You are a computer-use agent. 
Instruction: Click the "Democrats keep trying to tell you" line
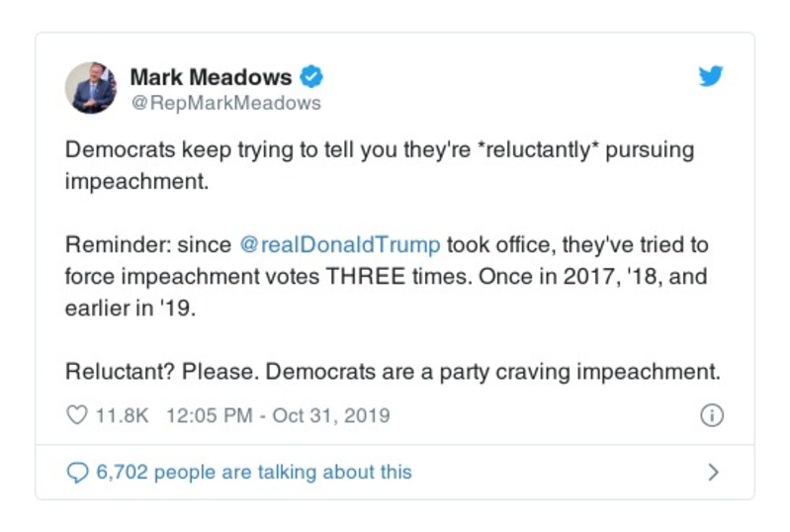point(198,150)
